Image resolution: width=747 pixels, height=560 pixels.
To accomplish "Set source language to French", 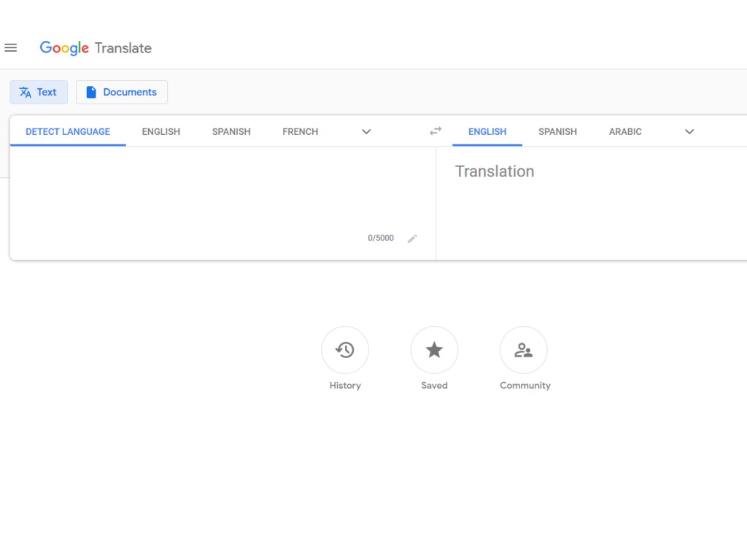I will [x=300, y=132].
